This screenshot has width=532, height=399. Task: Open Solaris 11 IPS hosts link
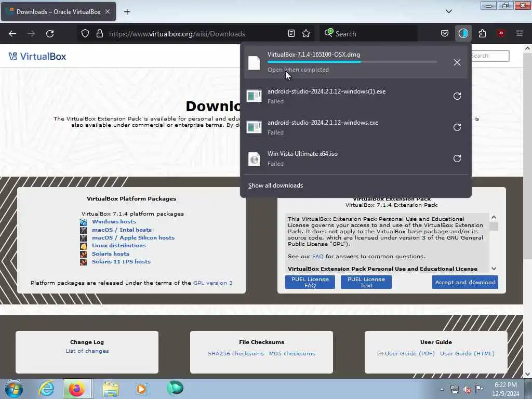[x=121, y=261]
